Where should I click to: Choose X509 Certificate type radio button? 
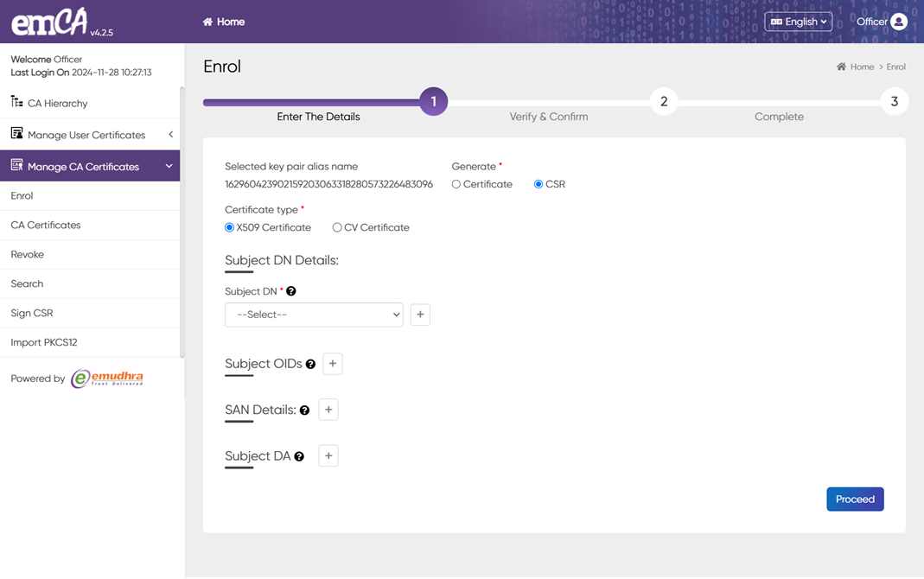coord(230,227)
